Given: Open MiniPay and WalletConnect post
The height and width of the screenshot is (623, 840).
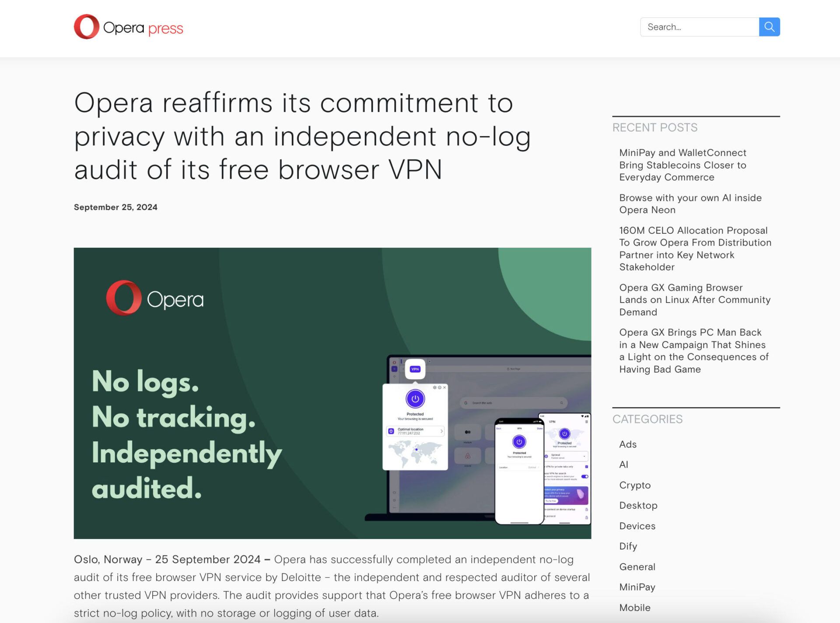Looking at the screenshot, I should click(682, 165).
